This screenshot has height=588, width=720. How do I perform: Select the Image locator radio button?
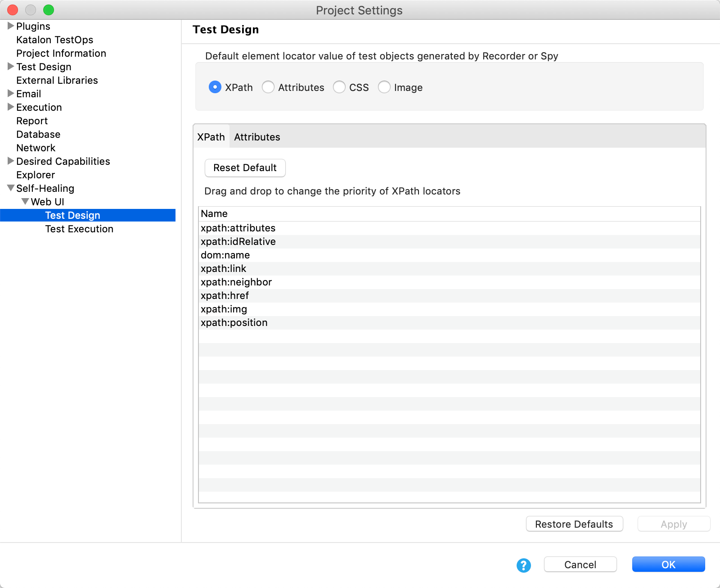click(384, 87)
